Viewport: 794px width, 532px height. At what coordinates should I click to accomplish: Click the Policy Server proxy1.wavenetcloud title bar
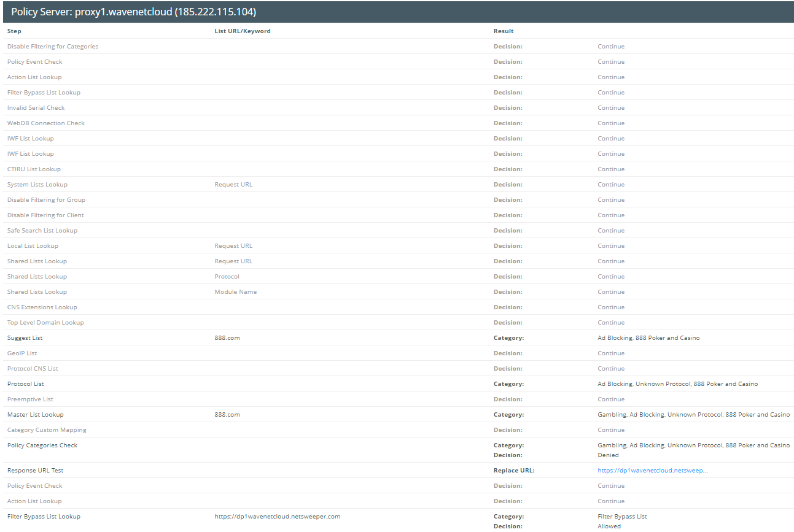[134, 12]
